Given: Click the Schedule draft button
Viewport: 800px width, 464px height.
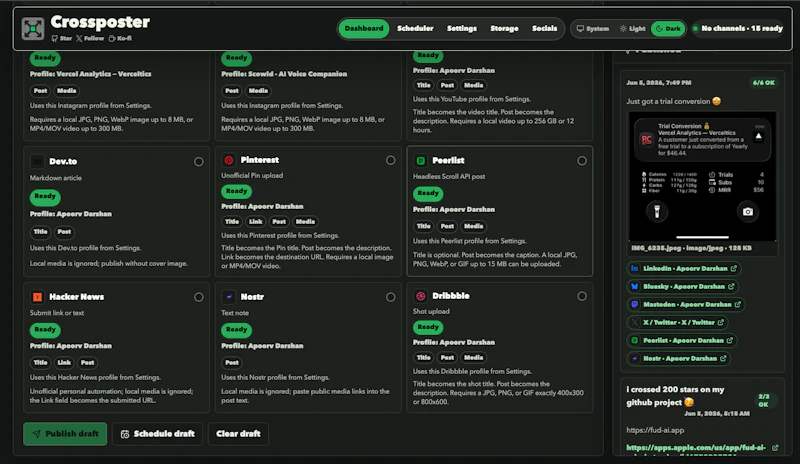Looking at the screenshot, I should point(158,434).
